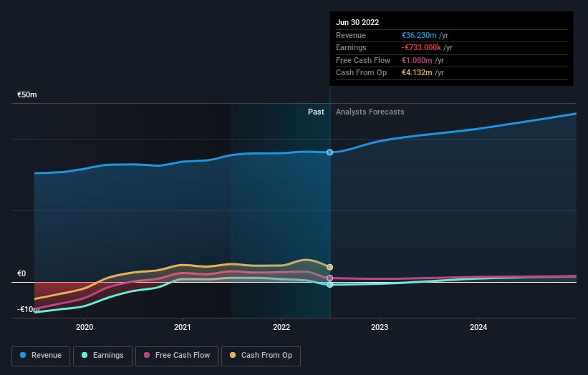Select the 2024 x-axis label

click(x=478, y=327)
